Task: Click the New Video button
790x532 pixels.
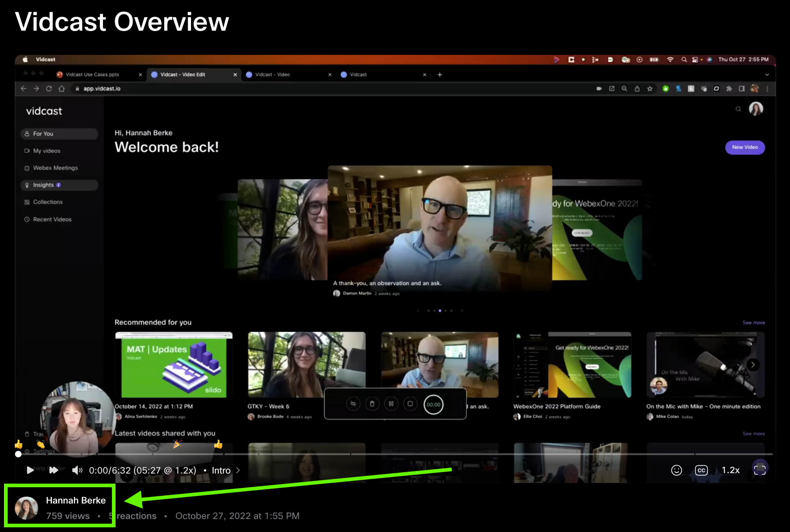Action: pos(745,147)
